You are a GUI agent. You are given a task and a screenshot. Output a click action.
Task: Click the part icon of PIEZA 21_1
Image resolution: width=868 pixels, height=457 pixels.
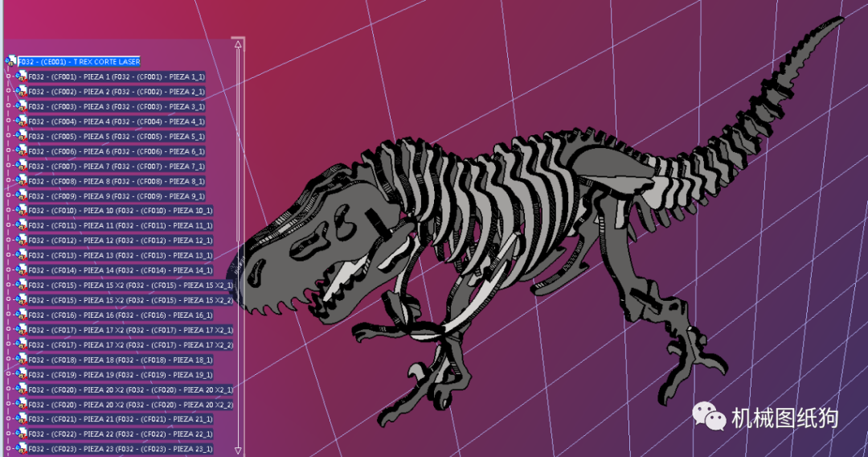[21, 418]
